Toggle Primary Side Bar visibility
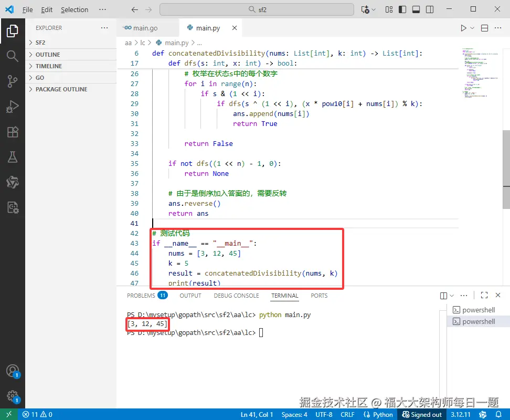 click(x=402, y=9)
